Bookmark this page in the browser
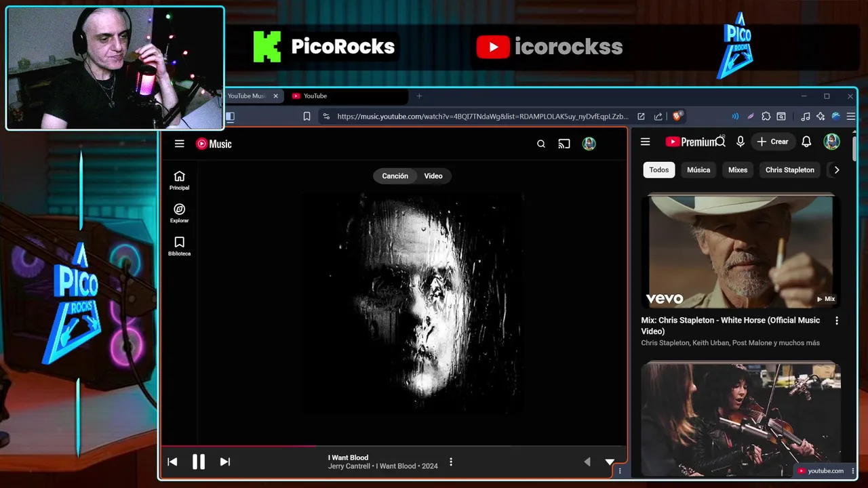The image size is (868, 488). click(x=307, y=117)
